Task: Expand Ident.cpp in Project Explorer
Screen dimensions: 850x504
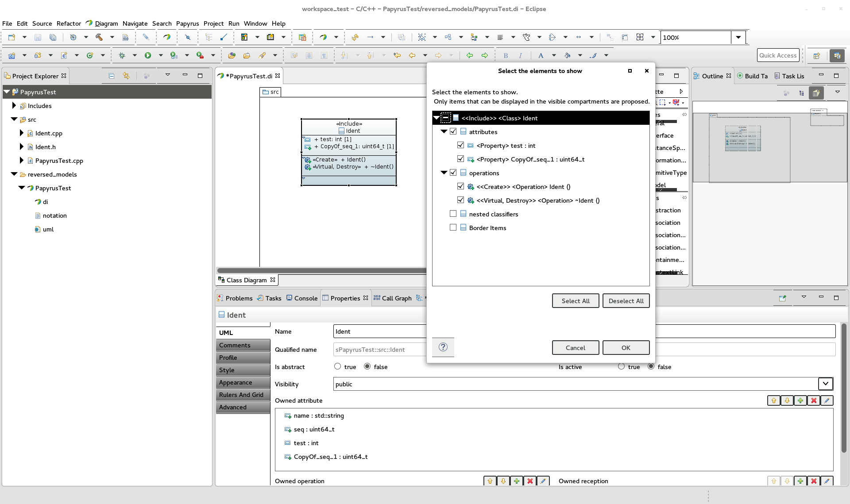Action: pos(21,133)
